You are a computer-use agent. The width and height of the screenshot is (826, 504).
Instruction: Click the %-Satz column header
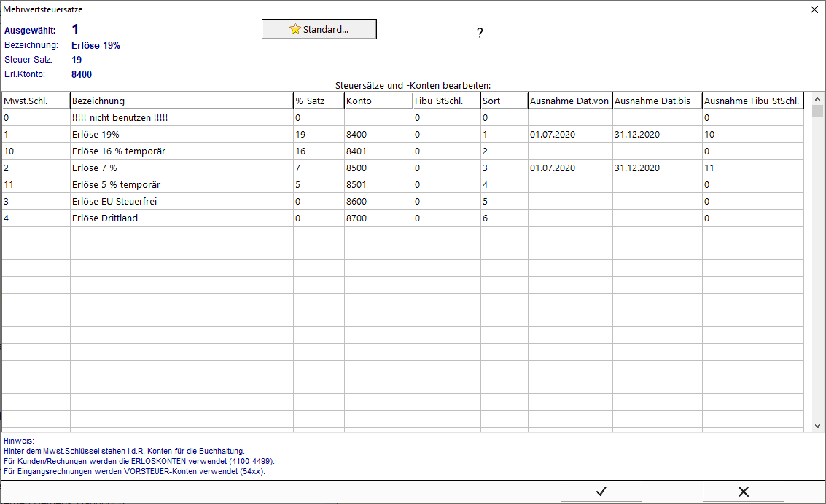point(319,101)
